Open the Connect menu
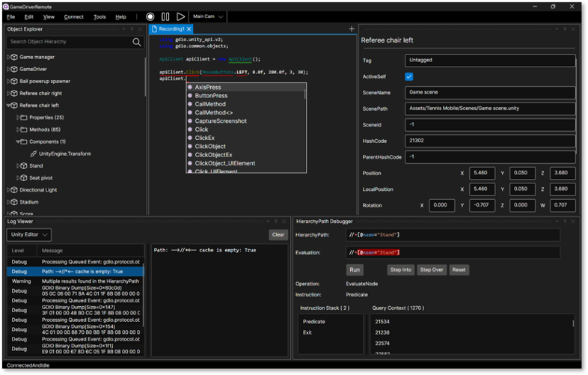 (73, 16)
